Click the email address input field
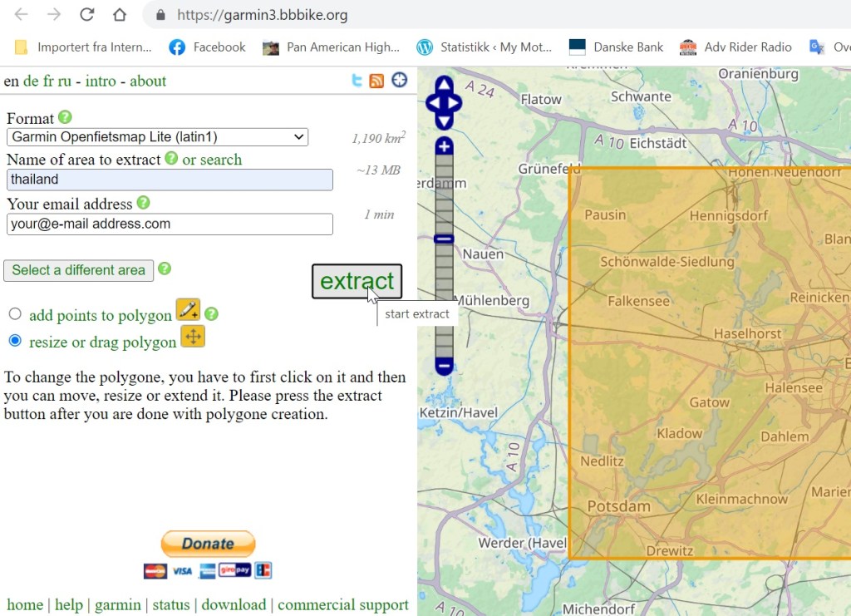851x616 pixels. [170, 224]
